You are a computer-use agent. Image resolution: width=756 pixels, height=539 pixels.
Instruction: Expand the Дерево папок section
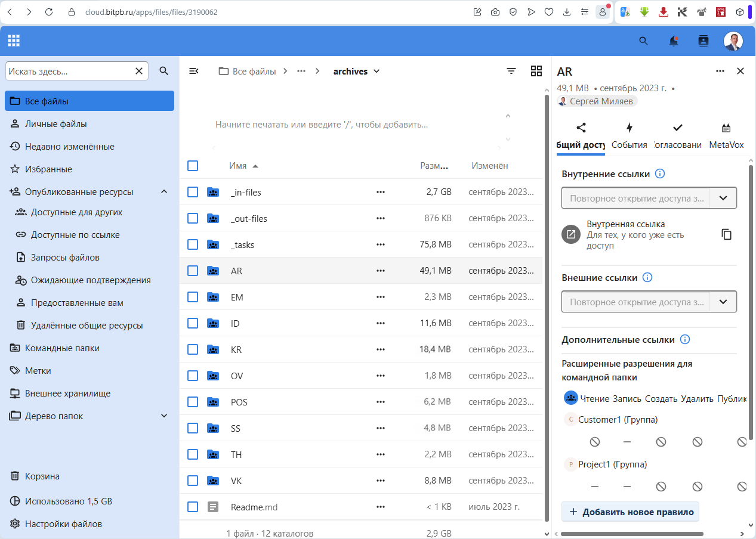coord(164,416)
